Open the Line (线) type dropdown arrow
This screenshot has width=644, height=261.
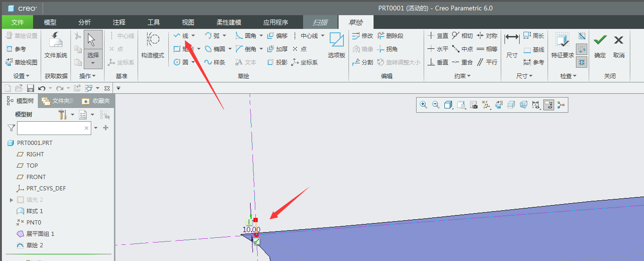[193, 36]
